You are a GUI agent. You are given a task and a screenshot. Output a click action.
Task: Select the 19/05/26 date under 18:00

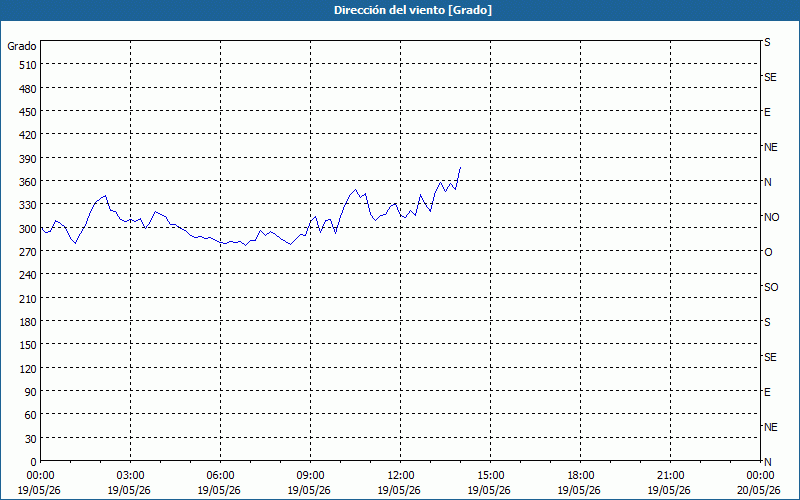pyautogui.click(x=579, y=490)
